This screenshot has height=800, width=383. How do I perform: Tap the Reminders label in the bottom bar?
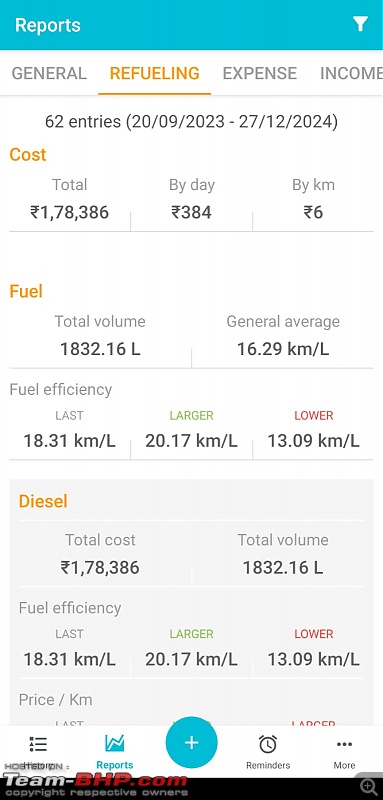[x=268, y=765]
